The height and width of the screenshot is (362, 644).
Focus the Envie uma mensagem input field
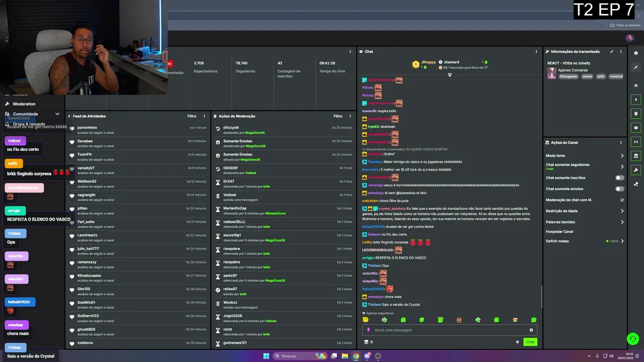point(450,330)
